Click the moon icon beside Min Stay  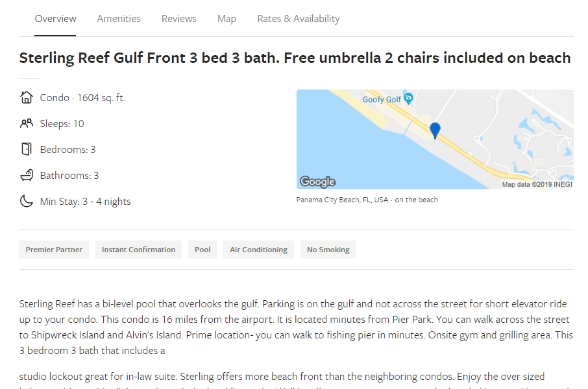(x=26, y=201)
